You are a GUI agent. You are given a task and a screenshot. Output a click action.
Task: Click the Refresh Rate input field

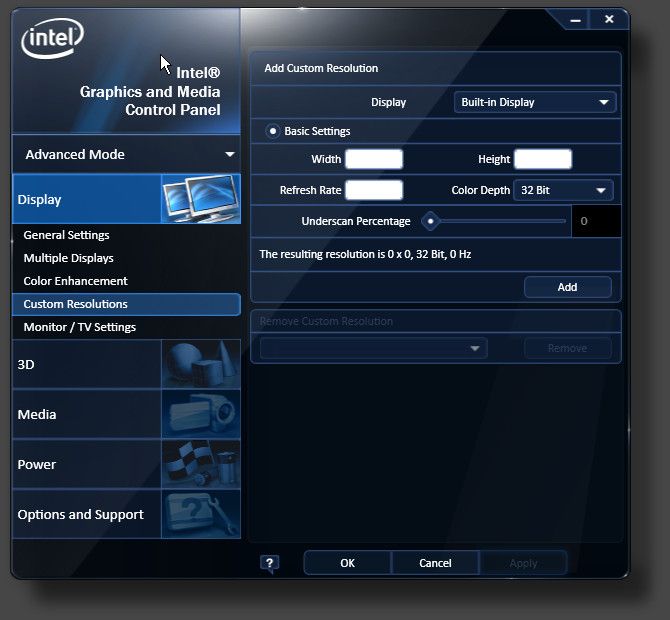pos(374,190)
